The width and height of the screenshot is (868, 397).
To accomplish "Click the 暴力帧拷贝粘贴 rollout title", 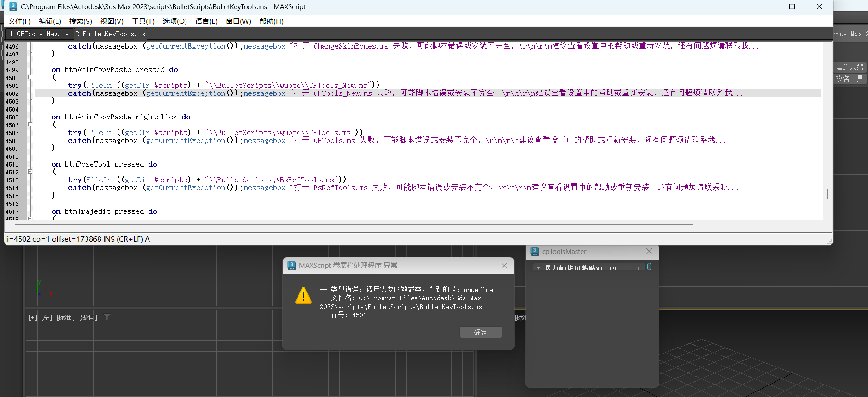I will click(x=581, y=268).
